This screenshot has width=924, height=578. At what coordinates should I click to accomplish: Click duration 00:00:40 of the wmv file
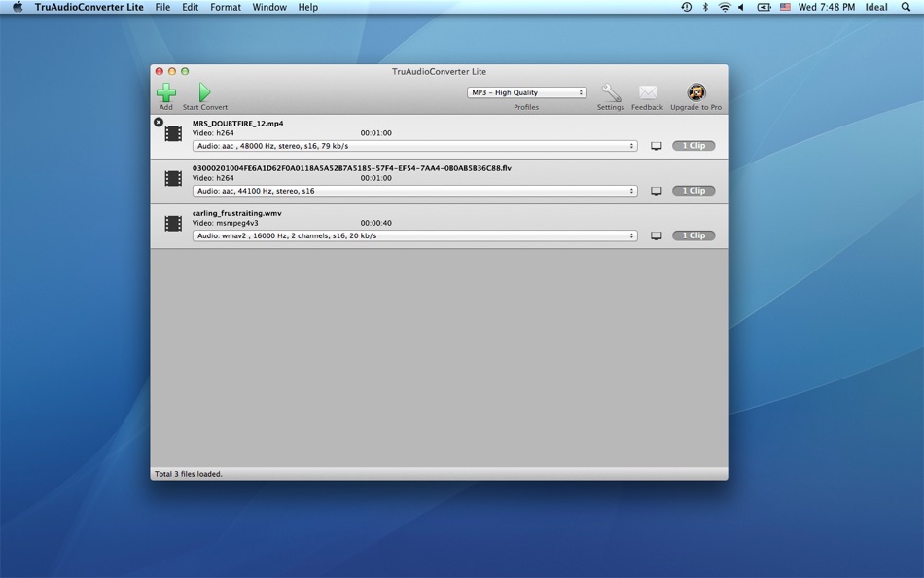tap(376, 223)
